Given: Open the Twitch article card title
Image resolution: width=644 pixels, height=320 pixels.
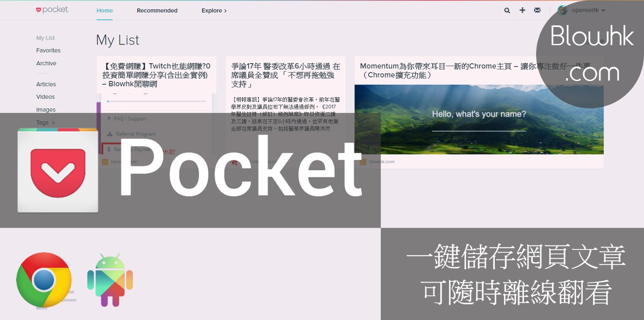Looking at the screenshot, I should point(157,75).
